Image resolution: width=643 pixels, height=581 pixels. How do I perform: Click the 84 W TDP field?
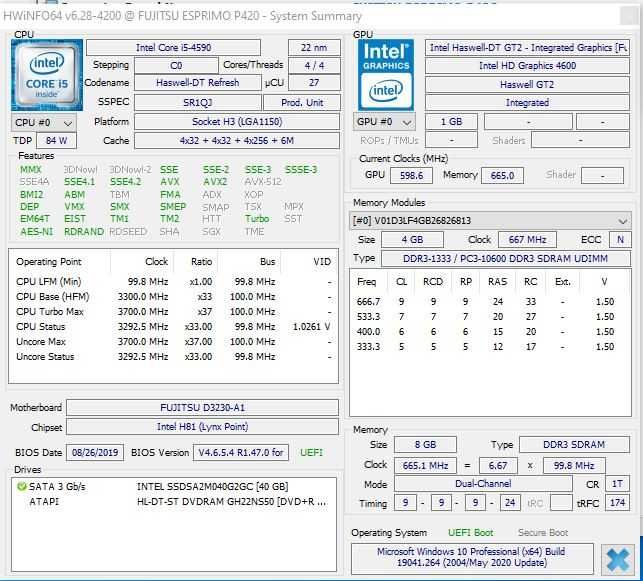pos(57,141)
